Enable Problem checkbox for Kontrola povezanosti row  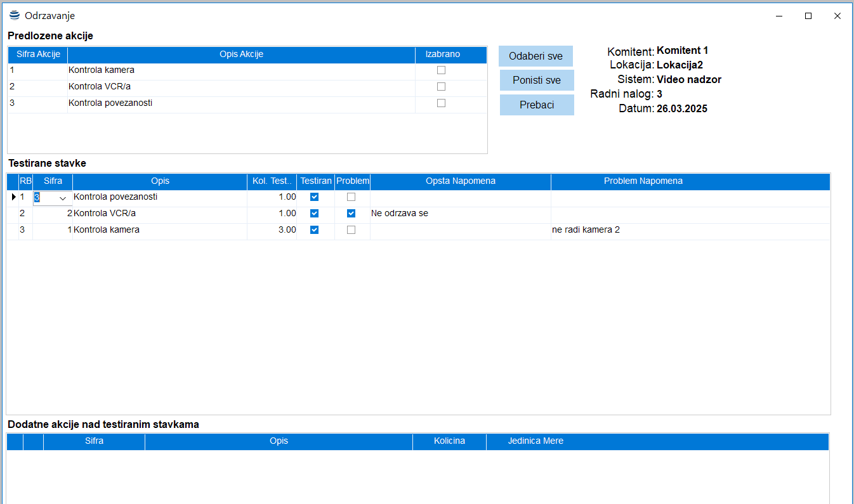[351, 197]
